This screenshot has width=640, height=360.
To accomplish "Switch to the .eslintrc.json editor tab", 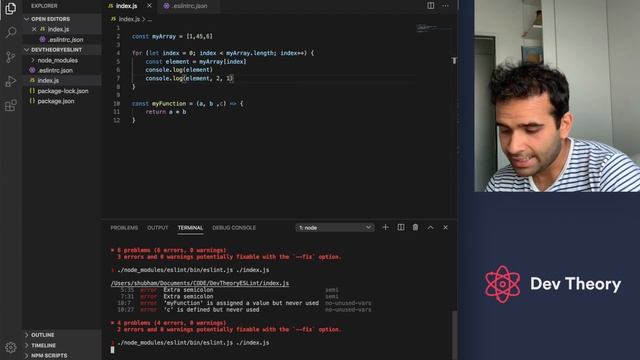I will coord(190,6).
